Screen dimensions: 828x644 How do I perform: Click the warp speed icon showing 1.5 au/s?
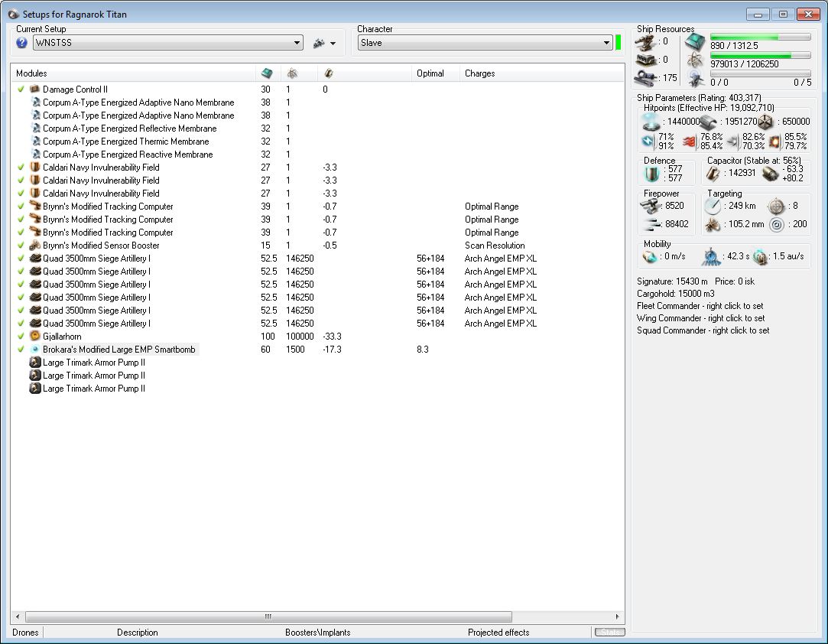(759, 257)
